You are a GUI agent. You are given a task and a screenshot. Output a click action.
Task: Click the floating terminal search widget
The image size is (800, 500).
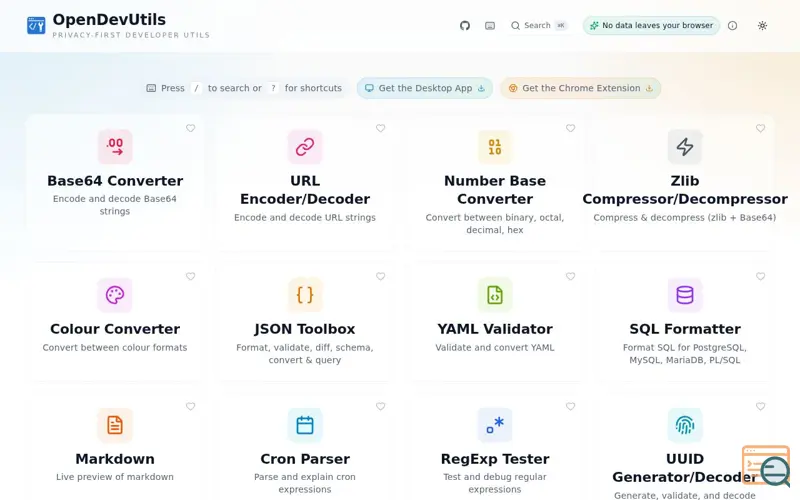point(766,466)
